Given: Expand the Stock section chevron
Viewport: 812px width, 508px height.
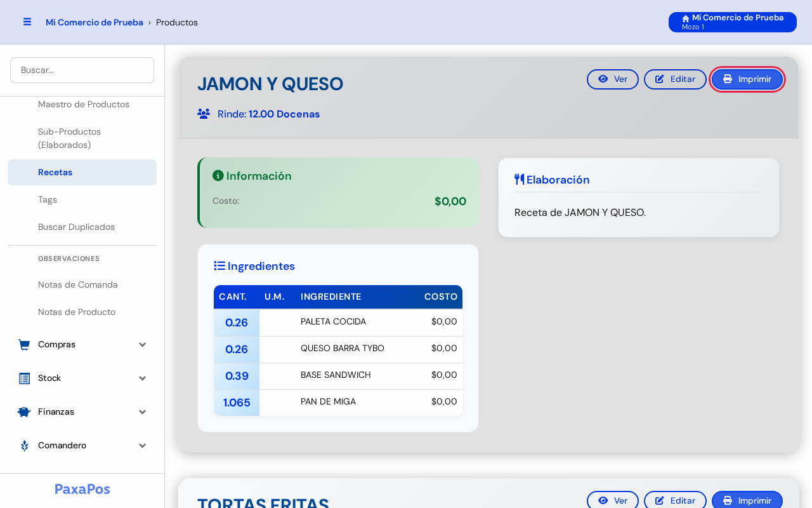Looking at the screenshot, I should point(143,378).
